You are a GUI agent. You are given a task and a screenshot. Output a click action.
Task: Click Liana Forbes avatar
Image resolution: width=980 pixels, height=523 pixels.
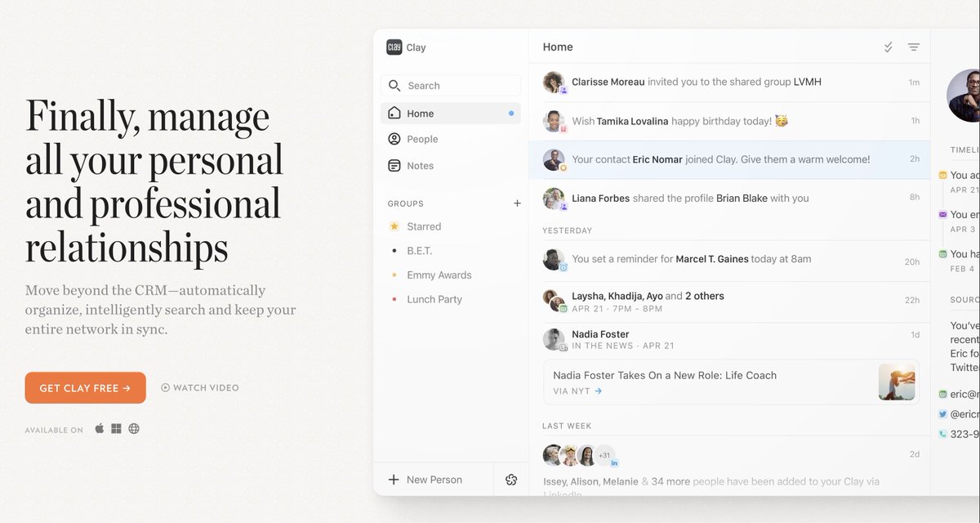click(555, 199)
